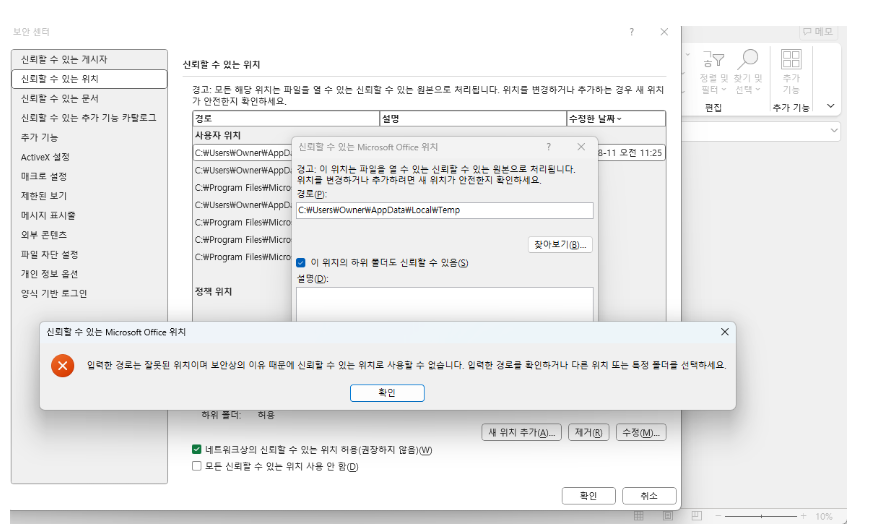Open ActiveX 설정 in the sidebar
887x532 pixels.
[x=89, y=157]
